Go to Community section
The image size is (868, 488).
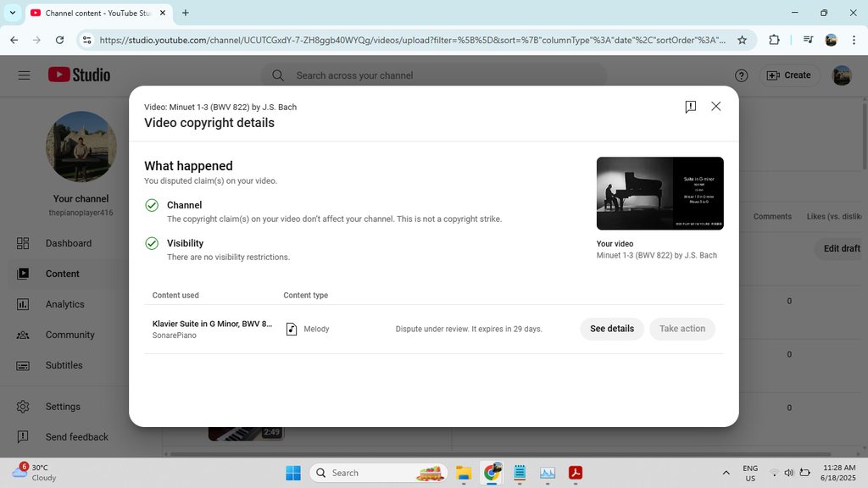[70, 335]
